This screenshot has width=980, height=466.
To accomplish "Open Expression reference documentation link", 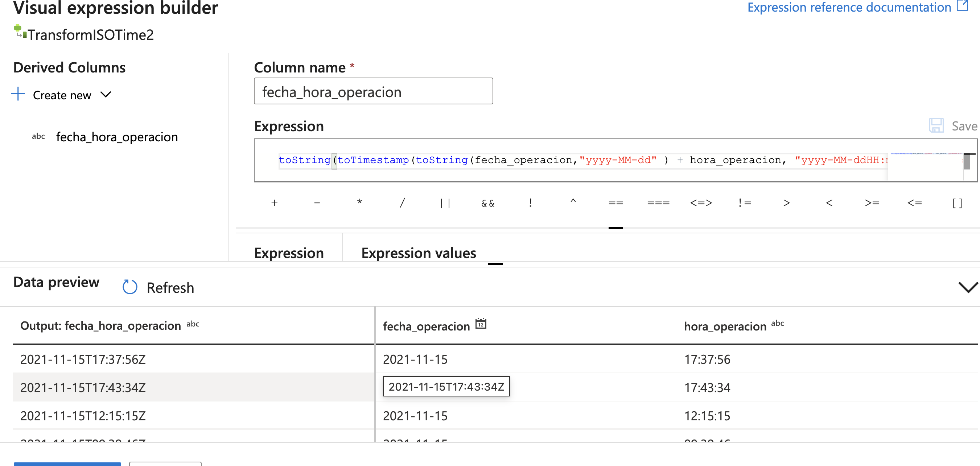I will click(849, 7).
